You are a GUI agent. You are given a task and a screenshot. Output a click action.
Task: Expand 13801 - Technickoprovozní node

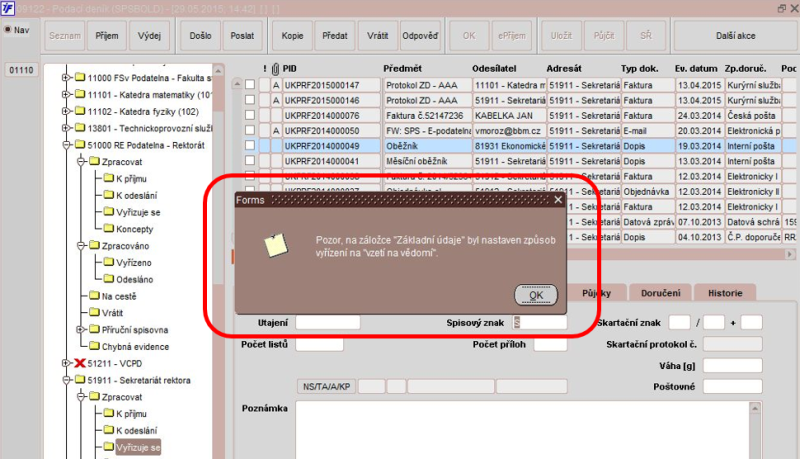66,128
